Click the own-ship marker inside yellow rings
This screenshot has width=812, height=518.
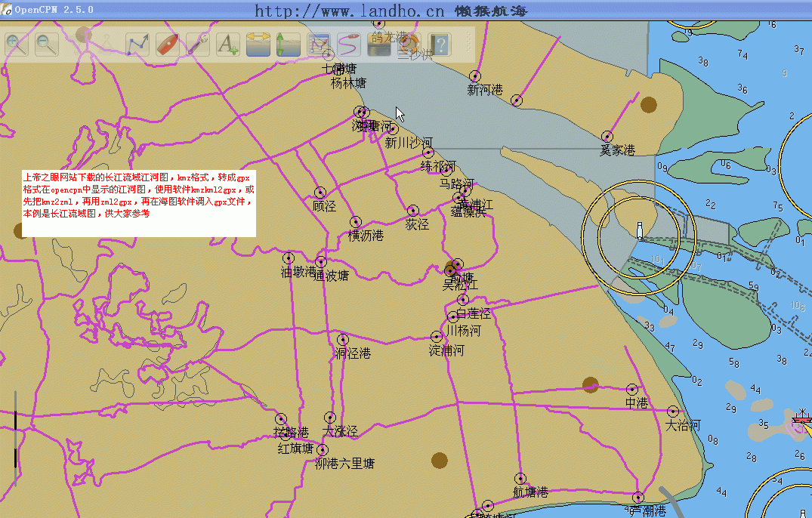[x=640, y=230]
